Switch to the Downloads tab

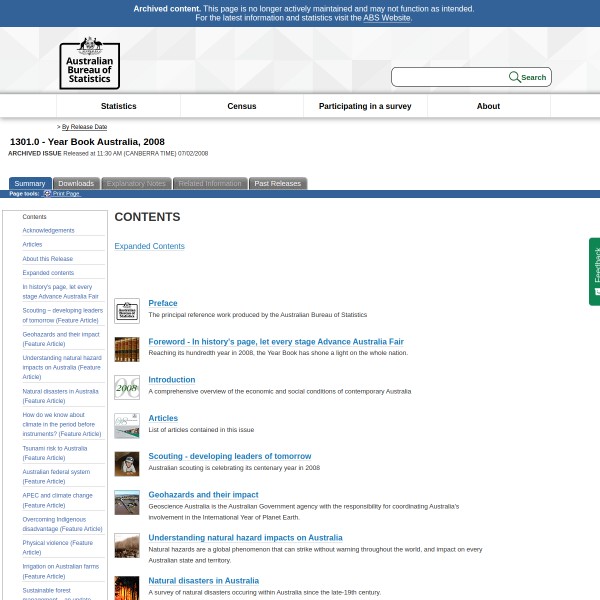(x=76, y=183)
